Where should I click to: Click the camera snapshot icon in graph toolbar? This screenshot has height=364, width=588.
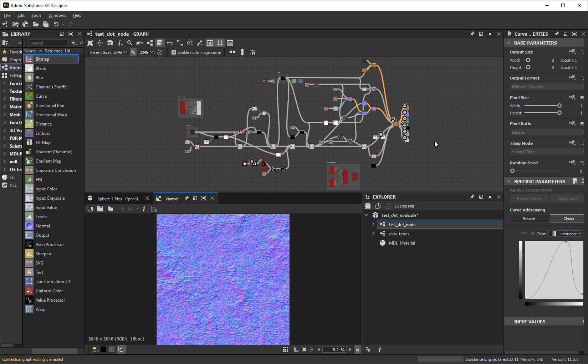(x=110, y=43)
